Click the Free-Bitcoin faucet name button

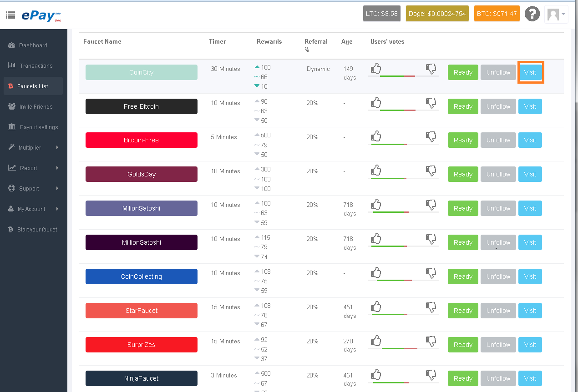[142, 106]
